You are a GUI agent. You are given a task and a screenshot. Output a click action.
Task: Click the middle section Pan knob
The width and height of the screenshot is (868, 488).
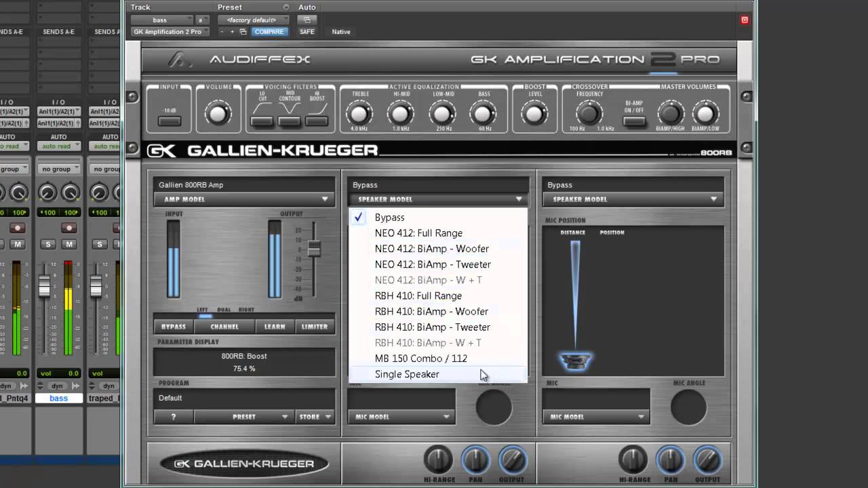(x=475, y=460)
